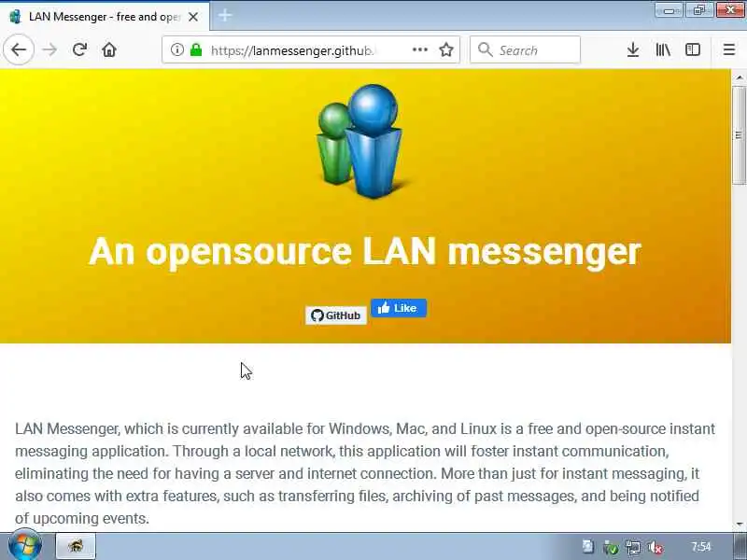Screen dimensions: 747x560
Task: Click the vertical scrollbar thumb
Action: click(x=740, y=134)
